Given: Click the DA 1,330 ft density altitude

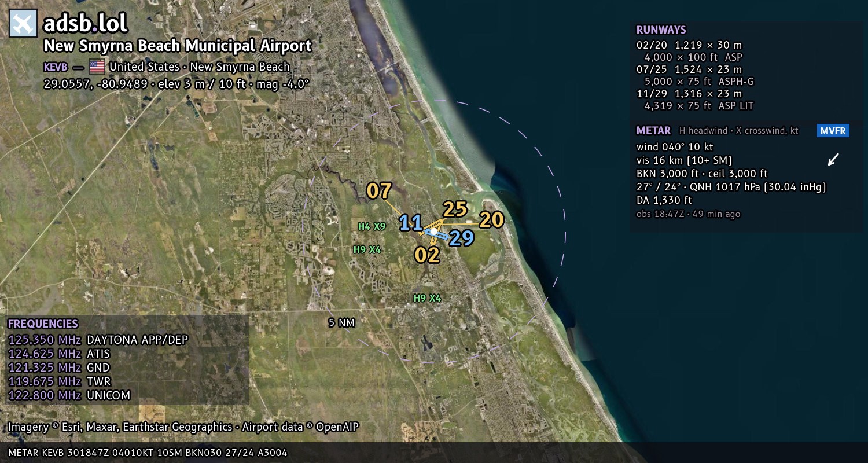Looking at the screenshot, I should tap(664, 200).
